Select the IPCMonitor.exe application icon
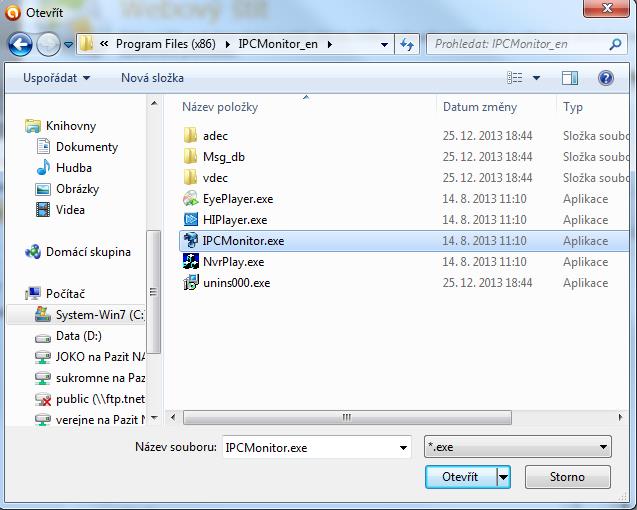This screenshot has width=637, height=510. [191, 241]
